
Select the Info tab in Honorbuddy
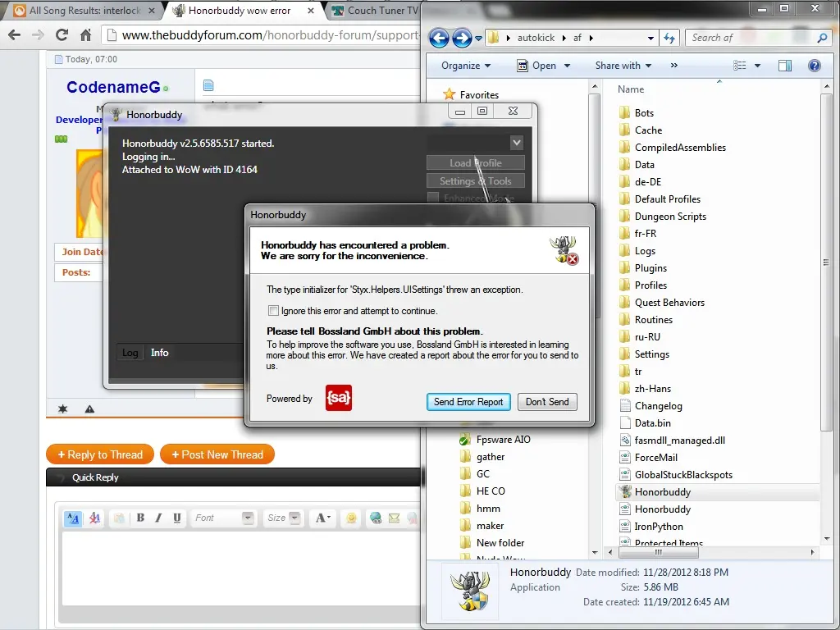tap(160, 353)
